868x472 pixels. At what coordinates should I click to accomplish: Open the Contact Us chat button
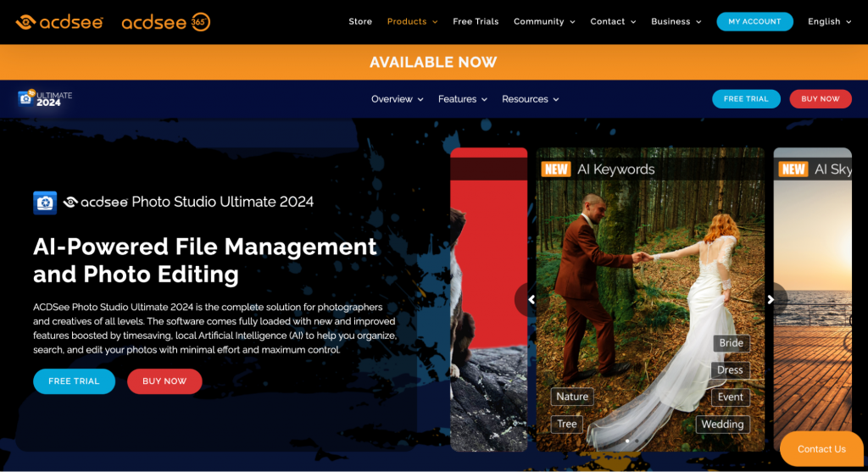point(821,449)
